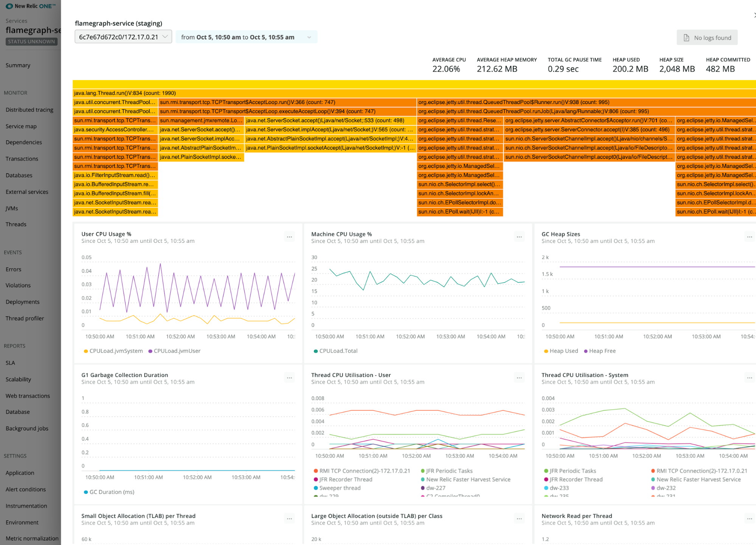
Task: Click the AVERAGE CPU 22.06% value
Action: pos(446,69)
